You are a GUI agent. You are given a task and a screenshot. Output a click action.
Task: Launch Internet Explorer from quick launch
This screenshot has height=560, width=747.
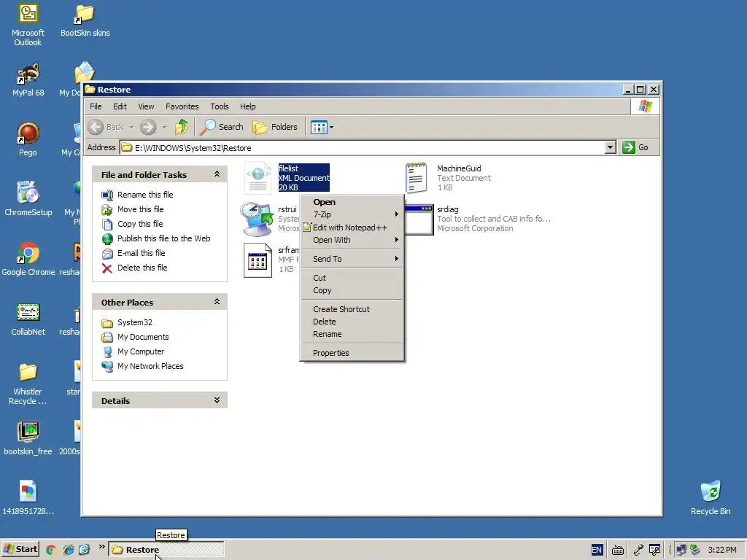pyautogui.click(x=69, y=550)
